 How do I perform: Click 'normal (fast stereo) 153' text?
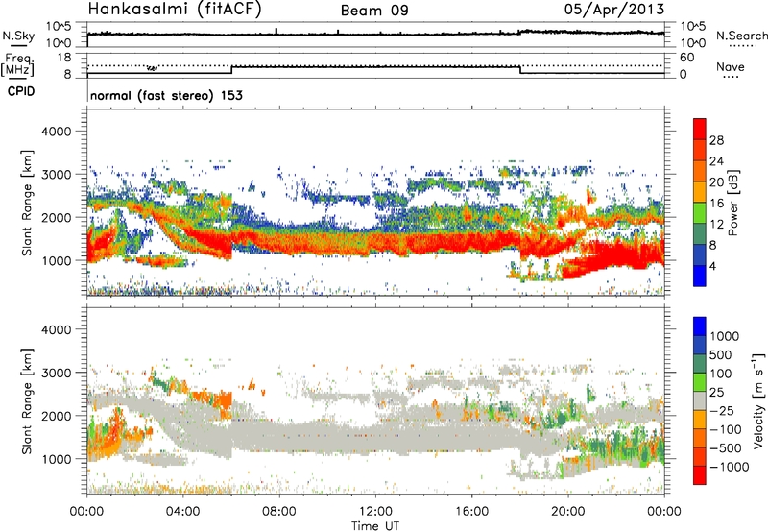[x=166, y=95]
